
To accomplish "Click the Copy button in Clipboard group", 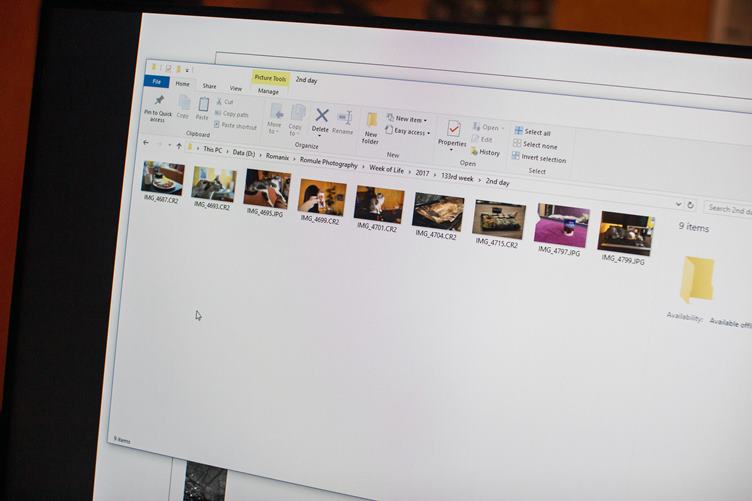I will (x=184, y=107).
